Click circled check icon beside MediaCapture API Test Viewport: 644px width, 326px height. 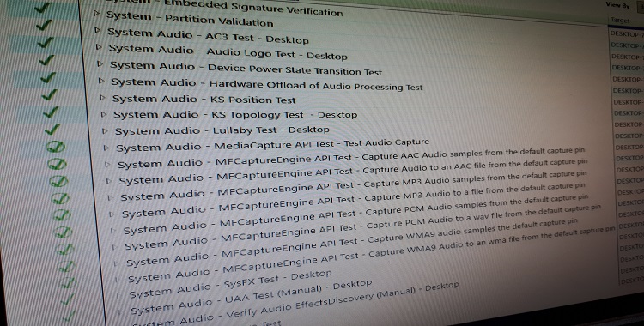pyautogui.click(x=56, y=147)
